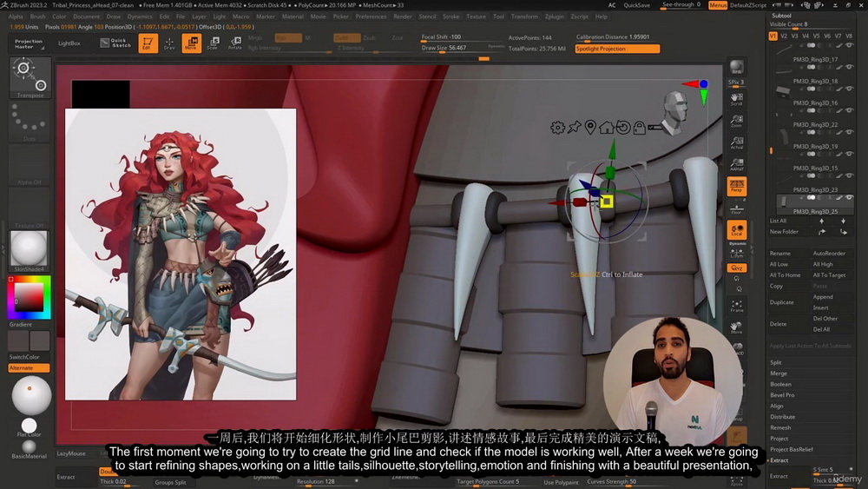Image resolution: width=868 pixels, height=489 pixels.
Task: Expand the Remesh section
Action: tap(780, 428)
